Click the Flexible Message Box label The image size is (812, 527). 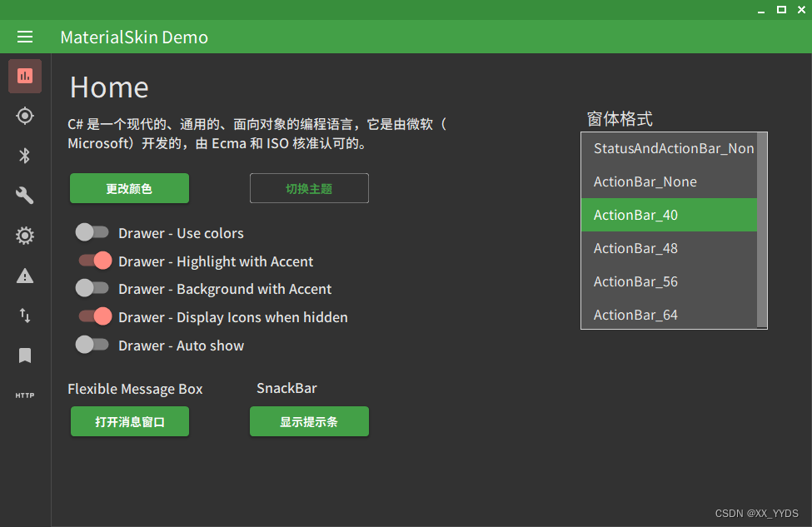pos(135,389)
